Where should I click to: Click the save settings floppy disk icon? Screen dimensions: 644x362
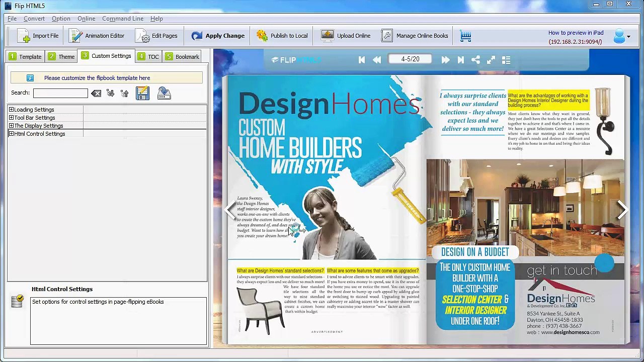[142, 93]
